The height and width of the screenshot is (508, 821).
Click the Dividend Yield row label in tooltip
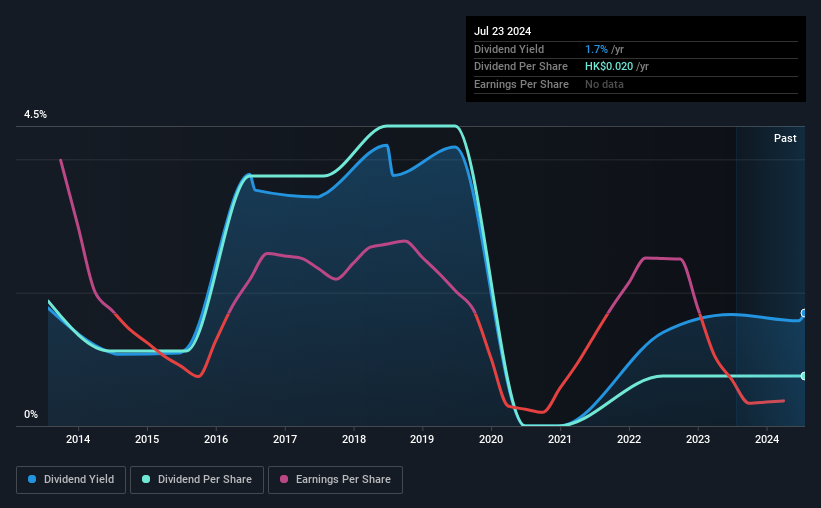click(509, 49)
